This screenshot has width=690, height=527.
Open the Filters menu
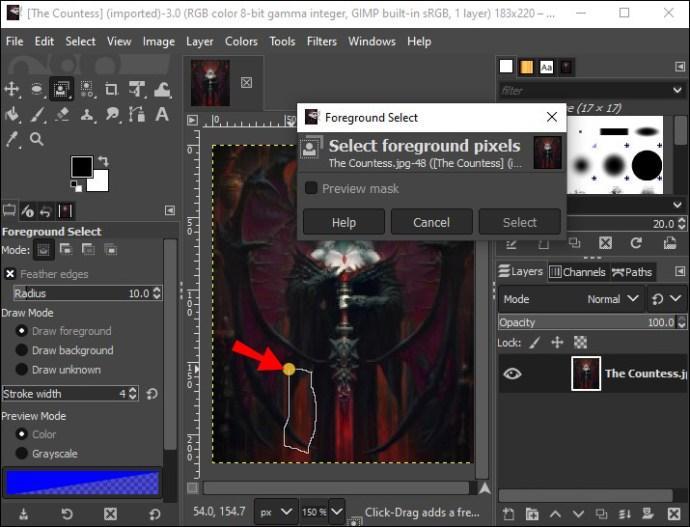(x=322, y=41)
